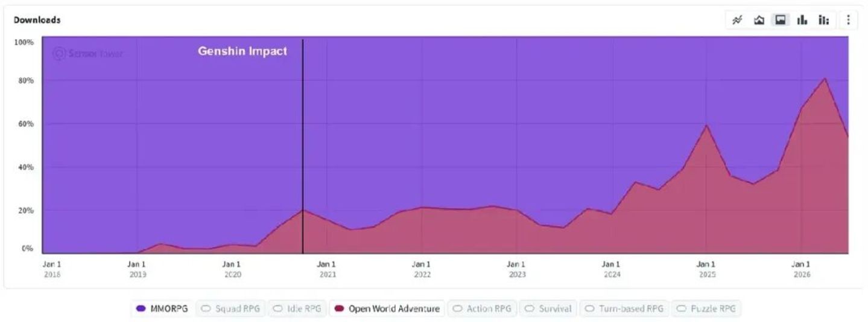
Task: Enable the Survival series
Action: tap(548, 309)
